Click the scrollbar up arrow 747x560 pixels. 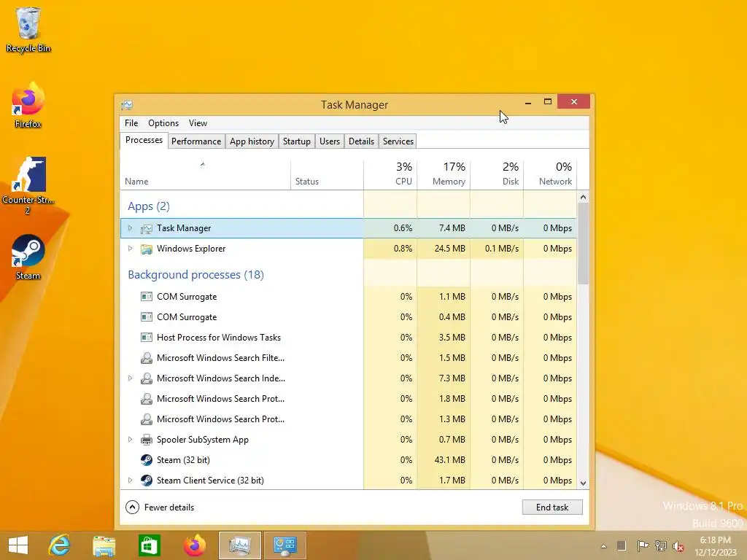583,197
